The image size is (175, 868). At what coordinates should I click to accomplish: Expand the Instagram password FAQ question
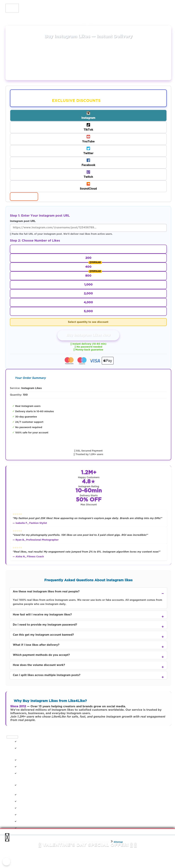pos(163,626)
